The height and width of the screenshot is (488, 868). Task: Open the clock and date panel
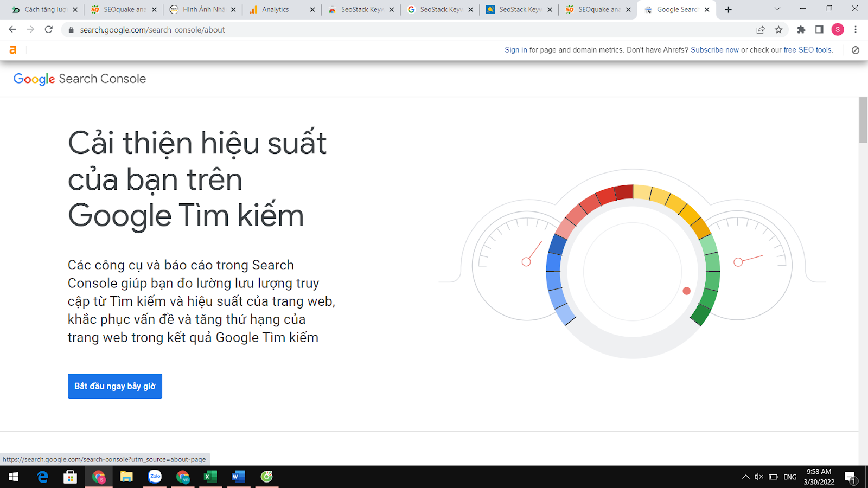(819, 477)
